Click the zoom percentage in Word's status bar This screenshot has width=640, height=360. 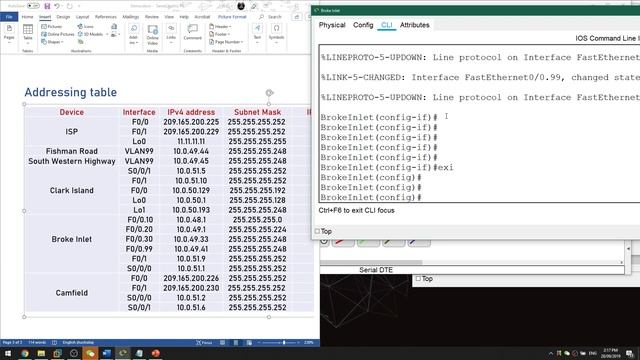coord(309,343)
